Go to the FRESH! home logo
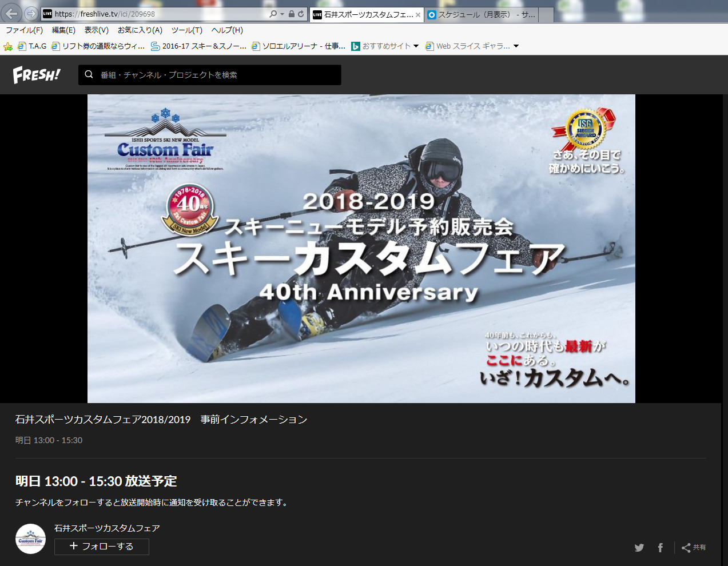Image resolution: width=728 pixels, height=566 pixels. click(x=37, y=74)
